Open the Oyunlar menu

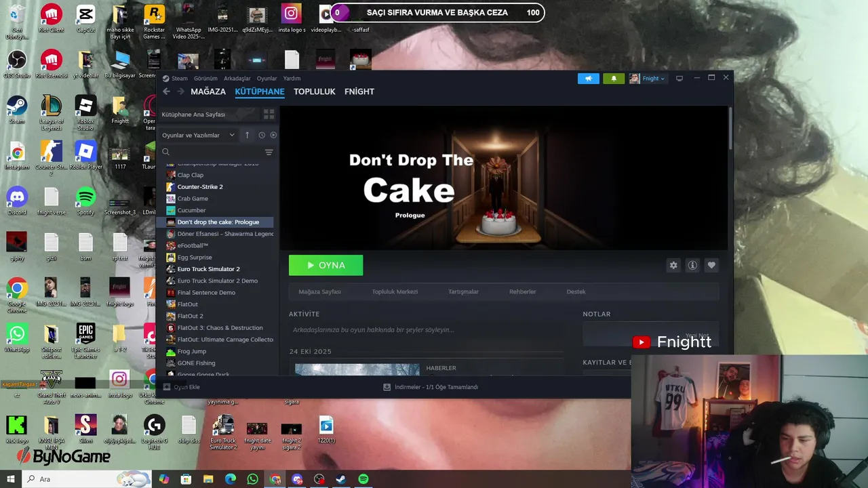[267, 79]
